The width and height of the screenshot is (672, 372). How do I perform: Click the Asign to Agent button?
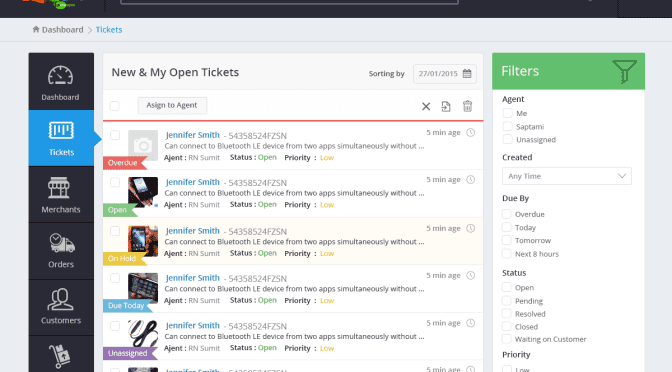point(172,105)
